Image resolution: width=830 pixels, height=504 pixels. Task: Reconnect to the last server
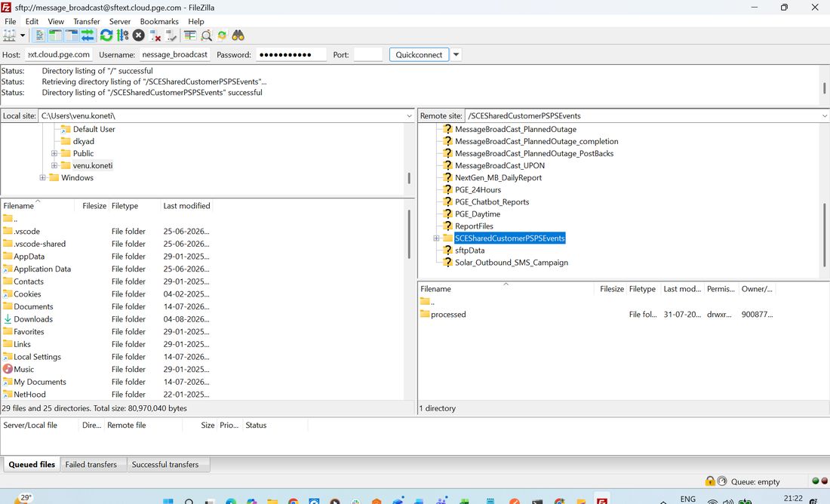[171, 35]
